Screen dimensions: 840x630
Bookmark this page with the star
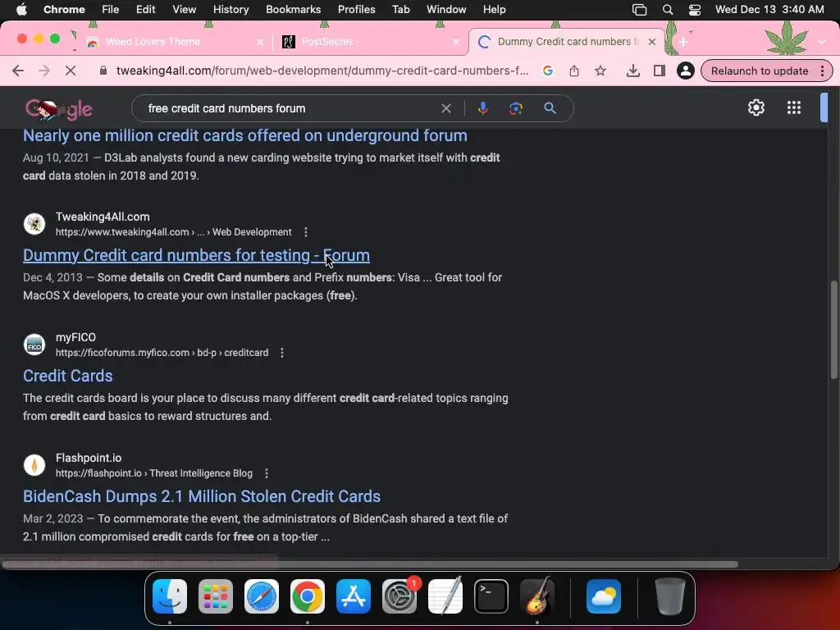(x=600, y=71)
